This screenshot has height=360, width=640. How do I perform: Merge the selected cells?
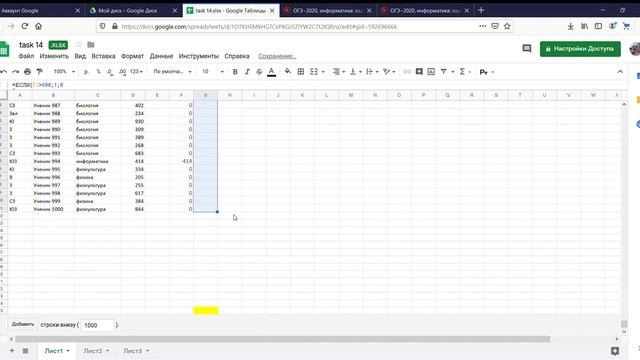point(313,72)
